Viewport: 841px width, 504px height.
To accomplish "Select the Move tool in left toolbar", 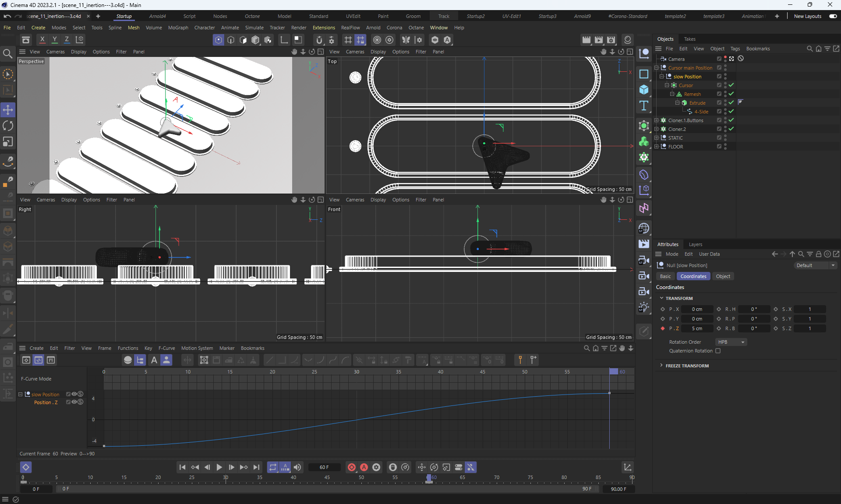I will tap(8, 109).
